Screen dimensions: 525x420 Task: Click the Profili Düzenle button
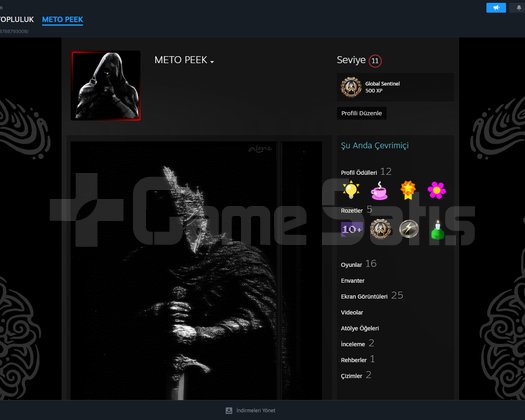[362, 113]
